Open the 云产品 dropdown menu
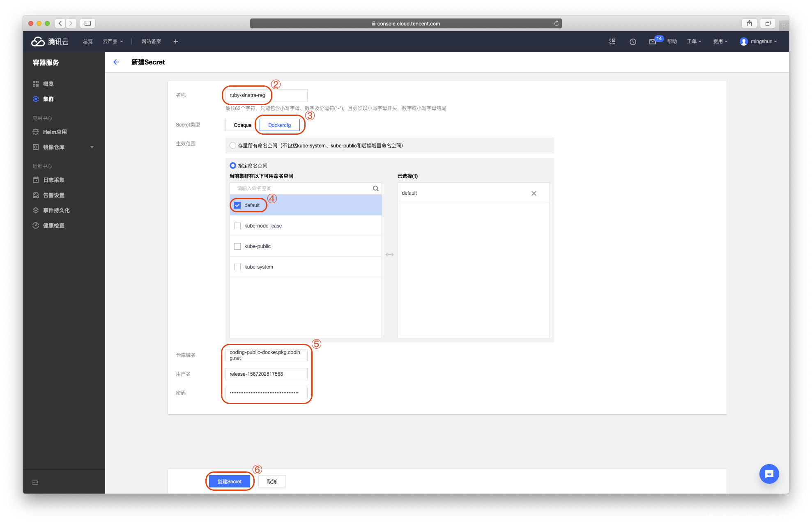The width and height of the screenshot is (812, 524). click(x=113, y=41)
